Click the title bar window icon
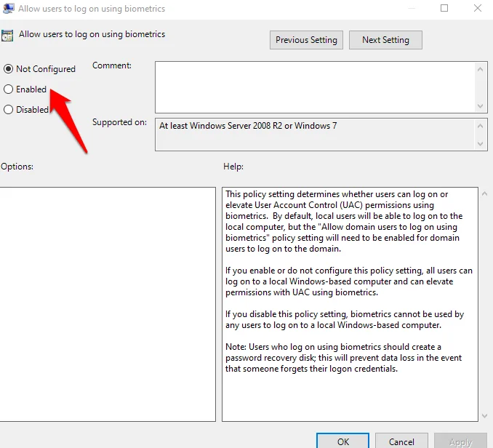493x448 pixels. pyautogui.click(x=8, y=8)
